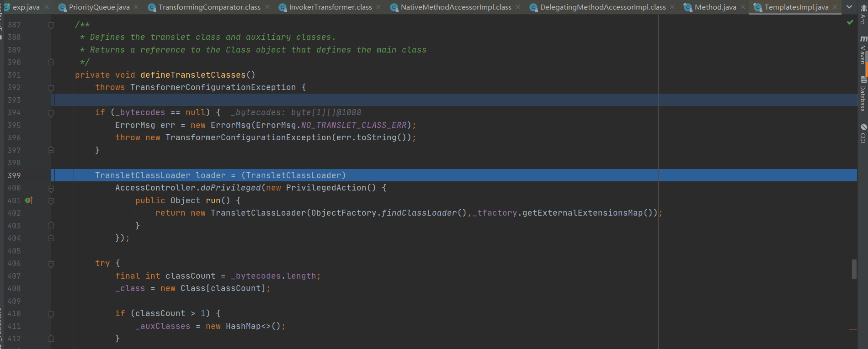Collapse the comment end fold at line 390

[x=51, y=62]
